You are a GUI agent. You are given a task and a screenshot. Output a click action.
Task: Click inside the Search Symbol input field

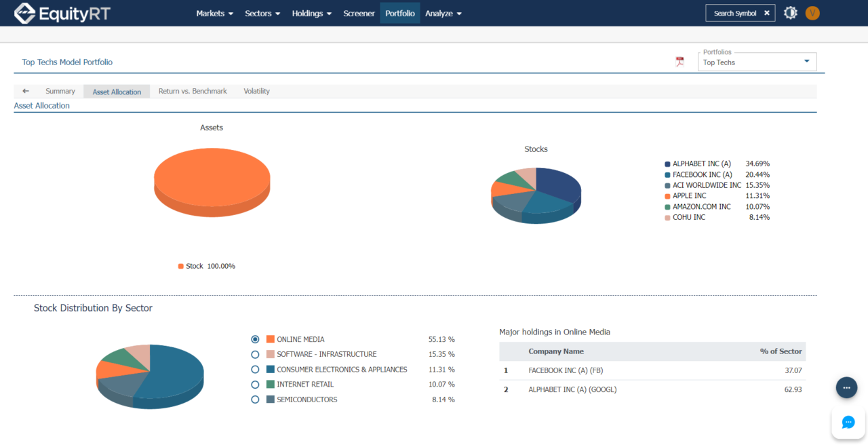(736, 12)
